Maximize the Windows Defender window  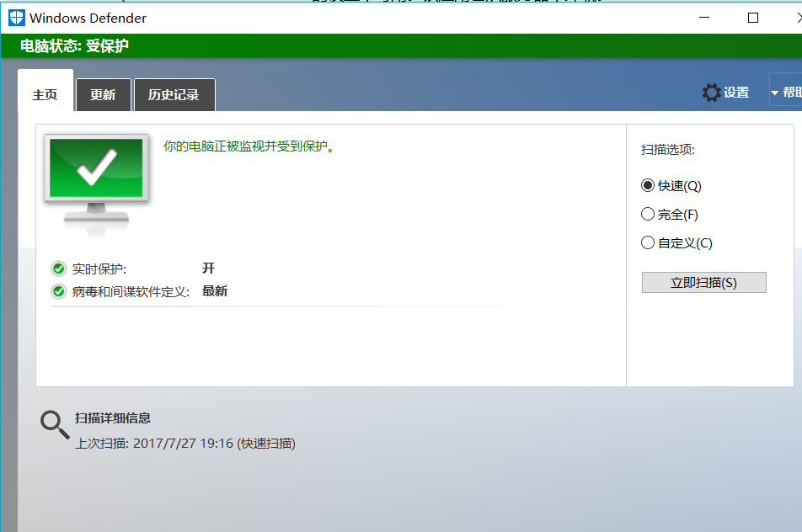point(753,18)
